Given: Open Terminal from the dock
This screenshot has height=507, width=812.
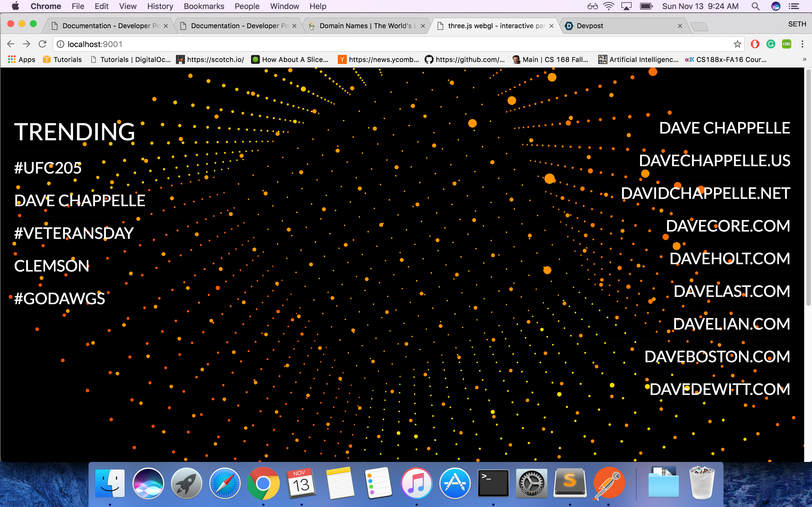Looking at the screenshot, I should pyautogui.click(x=493, y=483).
